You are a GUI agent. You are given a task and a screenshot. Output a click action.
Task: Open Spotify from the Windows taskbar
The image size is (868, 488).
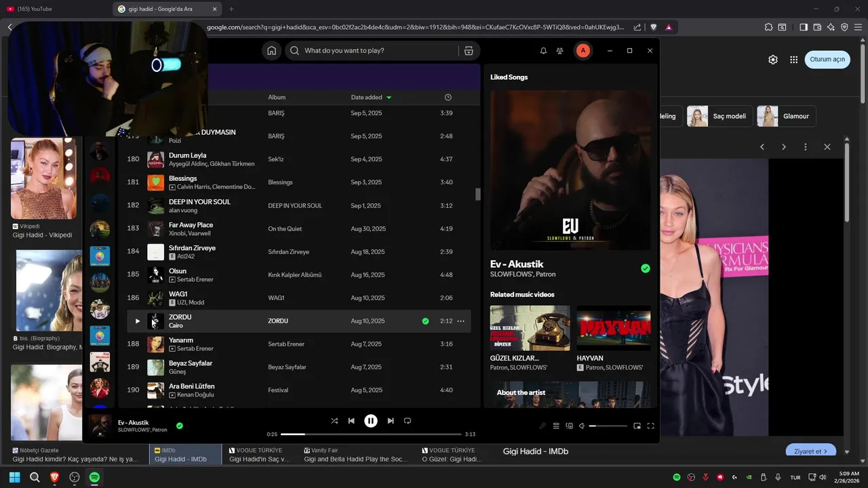[x=94, y=477]
